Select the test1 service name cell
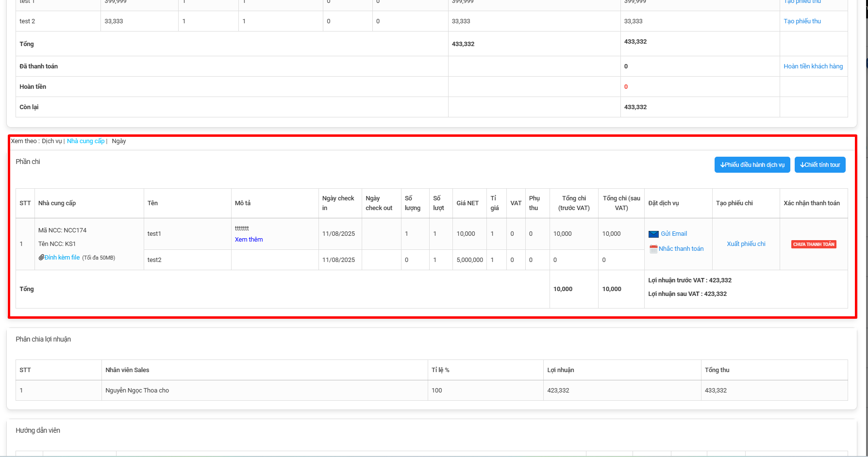 tap(154, 234)
